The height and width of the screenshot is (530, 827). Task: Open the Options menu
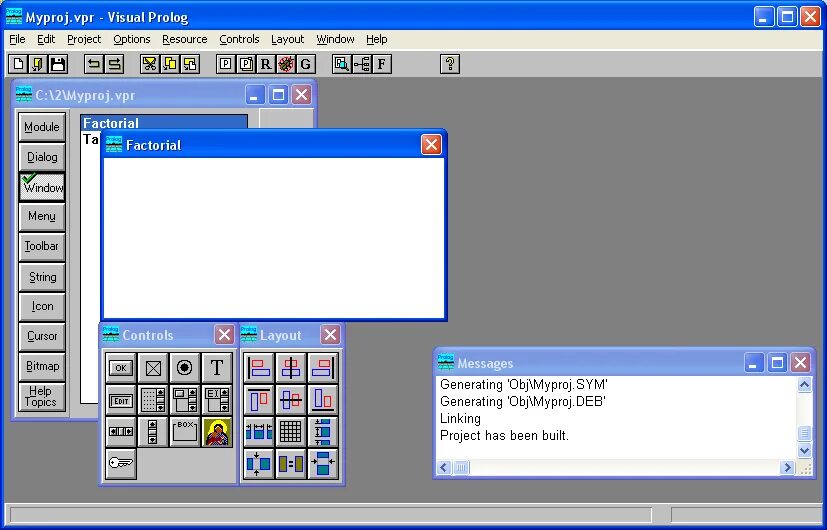131,40
